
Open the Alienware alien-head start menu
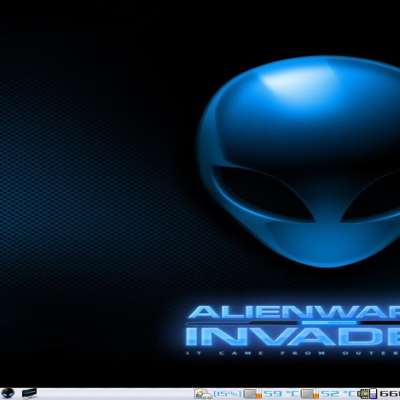coord(7,394)
